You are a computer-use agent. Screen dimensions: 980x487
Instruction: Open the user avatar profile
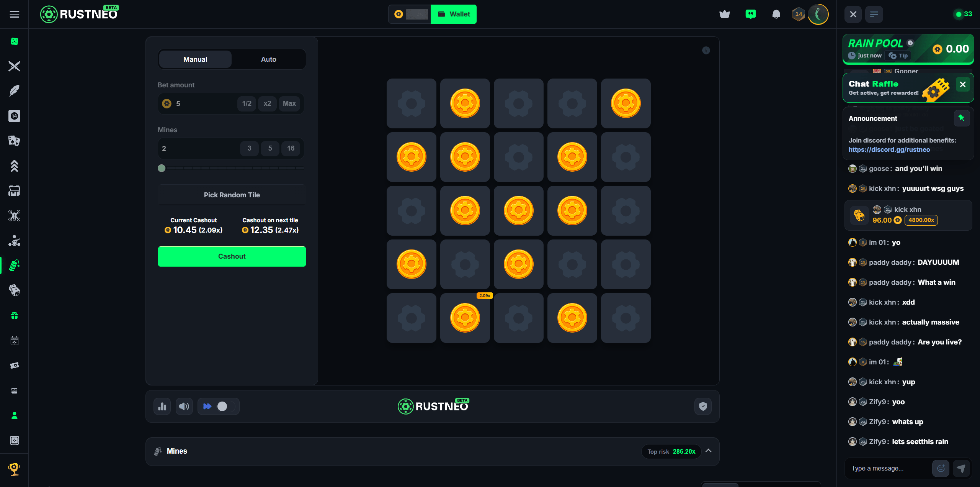pos(818,15)
